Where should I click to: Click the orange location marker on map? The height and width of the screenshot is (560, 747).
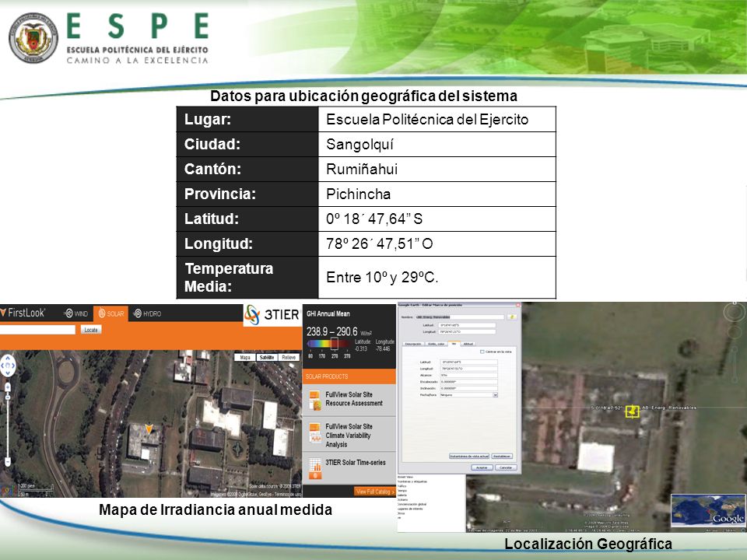[149, 429]
